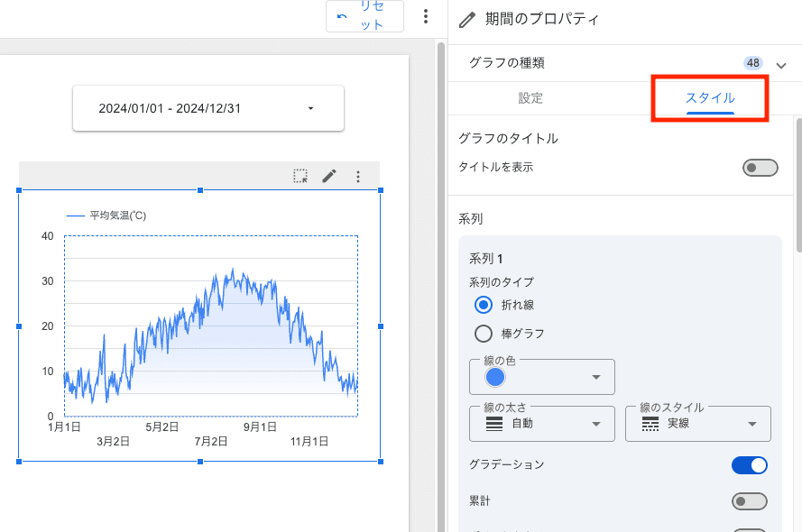Select the スタイル tab
Viewport: 802px width, 532px height.
710,98
